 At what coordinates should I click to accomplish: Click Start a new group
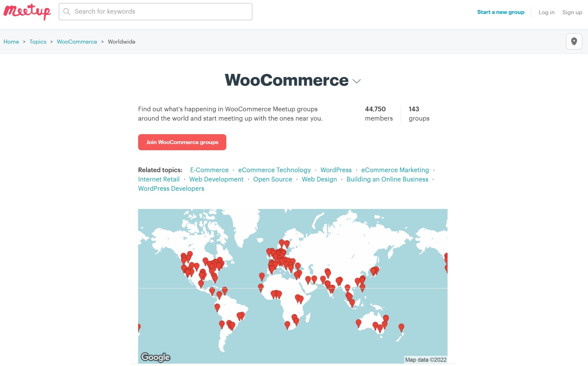(x=500, y=12)
